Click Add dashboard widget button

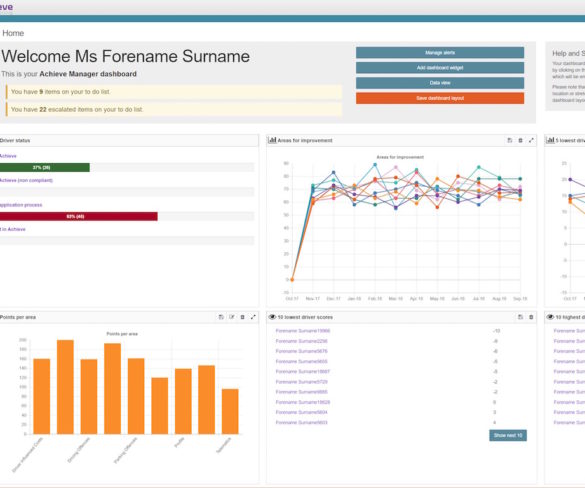[440, 68]
